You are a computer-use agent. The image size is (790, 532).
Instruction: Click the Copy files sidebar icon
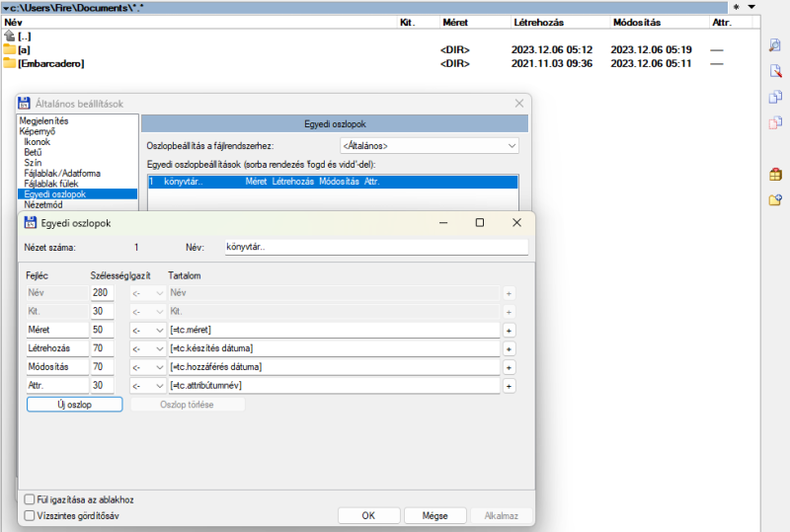click(775, 96)
